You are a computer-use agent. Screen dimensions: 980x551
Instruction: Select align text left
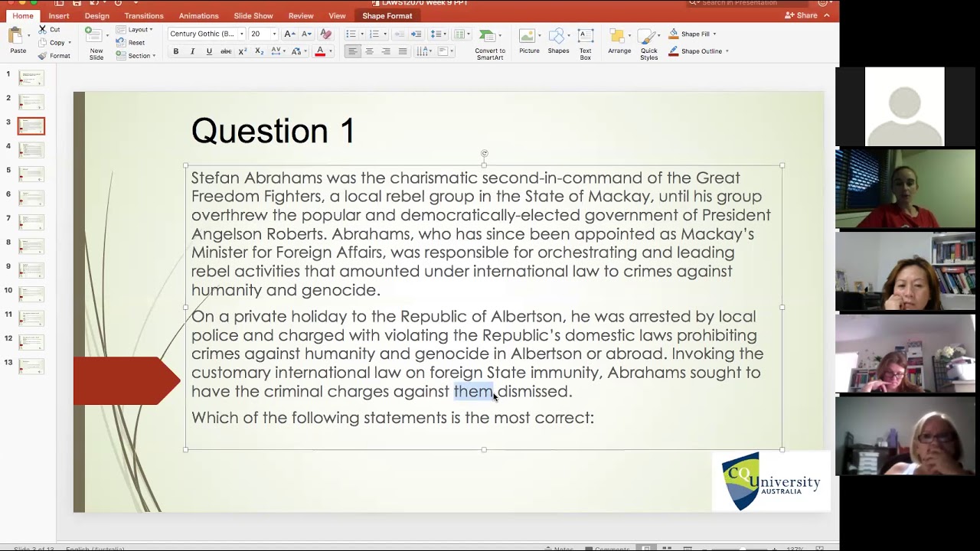[x=352, y=51]
